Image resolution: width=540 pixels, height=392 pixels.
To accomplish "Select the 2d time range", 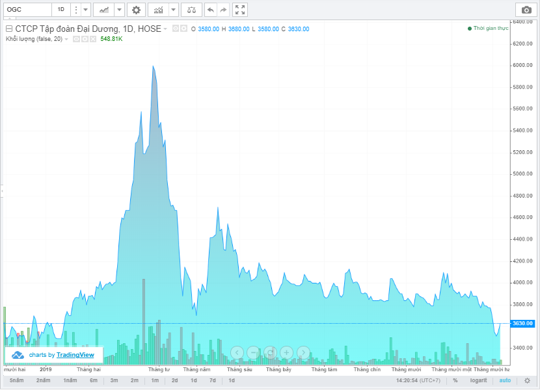I will pyautogui.click(x=174, y=380).
